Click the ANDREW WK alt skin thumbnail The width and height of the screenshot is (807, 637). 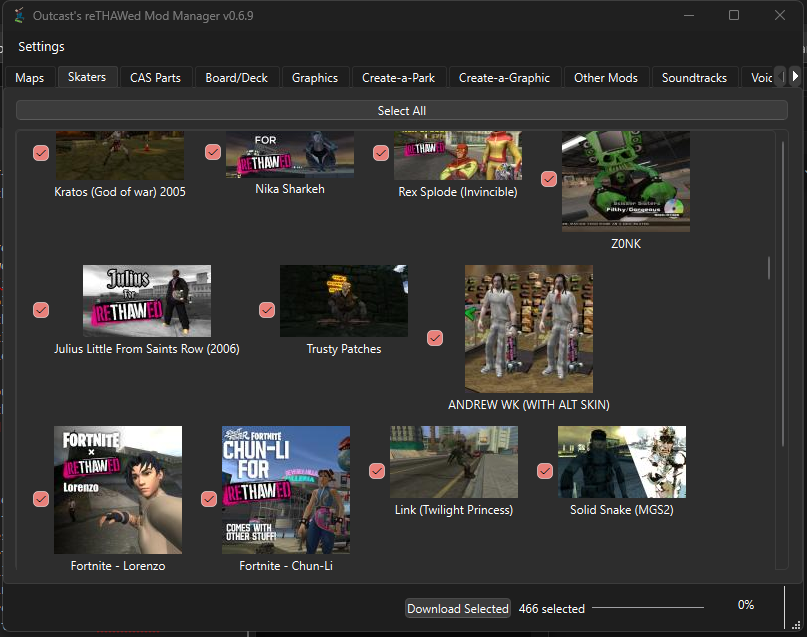[x=528, y=329]
